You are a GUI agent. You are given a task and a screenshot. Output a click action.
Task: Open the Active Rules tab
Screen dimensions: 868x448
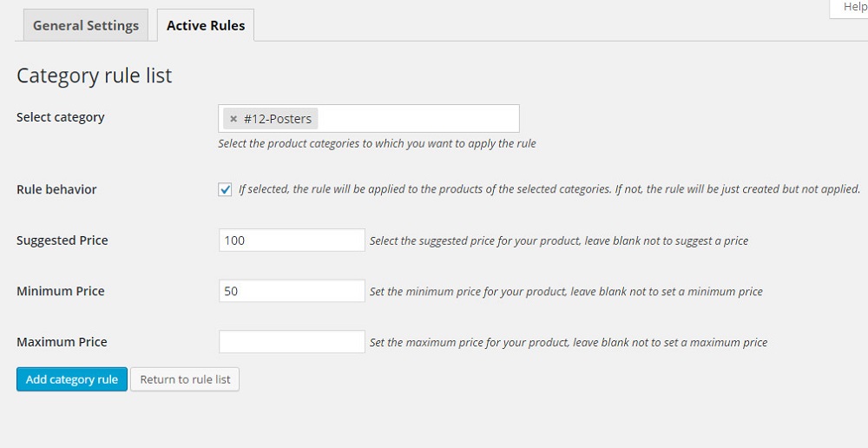[x=206, y=25]
